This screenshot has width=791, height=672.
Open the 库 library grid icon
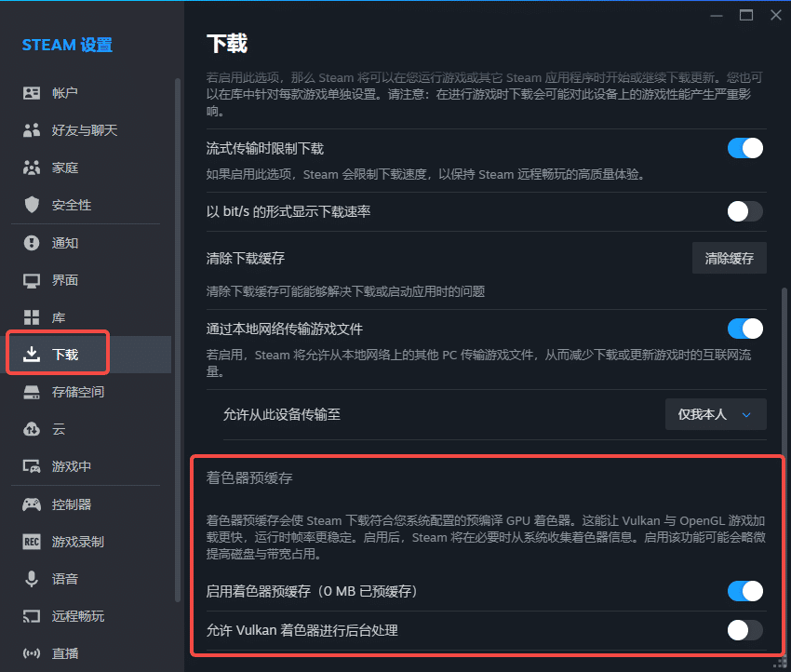coord(32,317)
